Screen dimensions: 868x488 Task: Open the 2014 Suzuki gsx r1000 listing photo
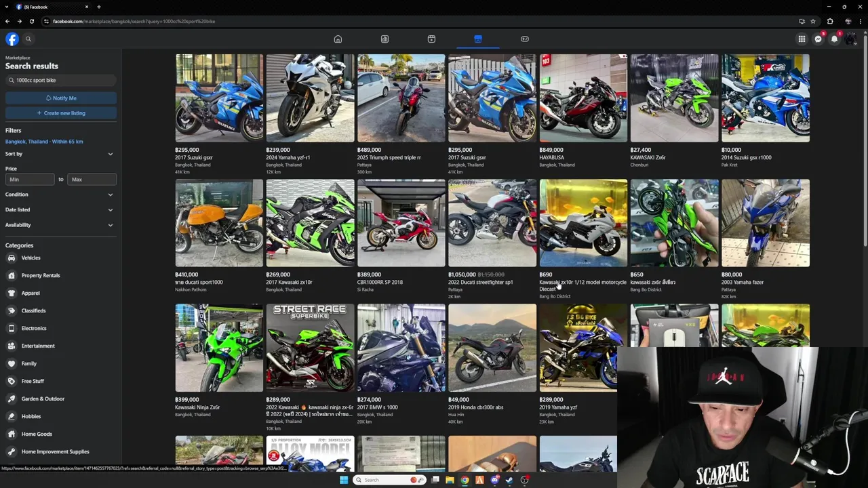tap(766, 98)
